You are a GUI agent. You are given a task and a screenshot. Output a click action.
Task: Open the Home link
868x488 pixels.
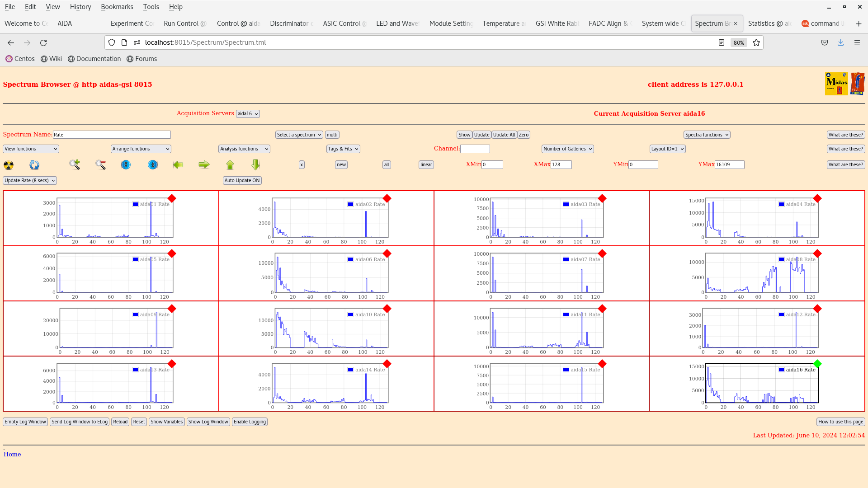(x=12, y=454)
